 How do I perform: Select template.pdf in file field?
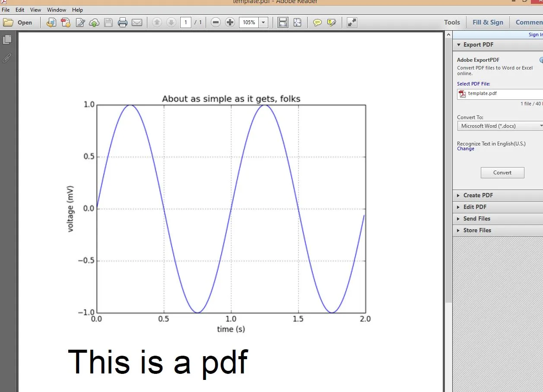click(x=500, y=94)
